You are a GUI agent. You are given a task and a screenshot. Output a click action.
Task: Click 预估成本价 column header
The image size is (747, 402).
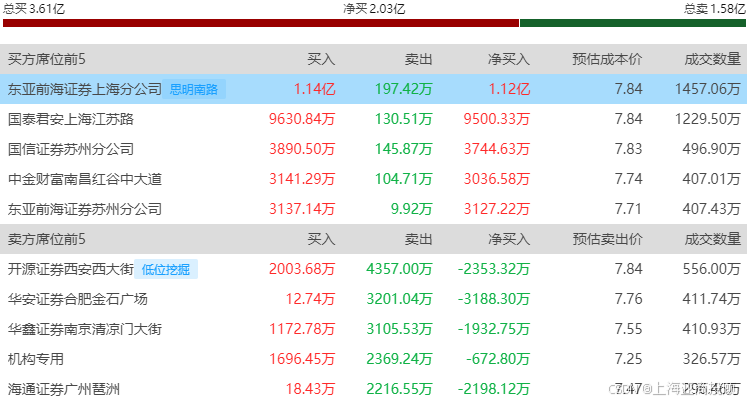tap(607, 59)
